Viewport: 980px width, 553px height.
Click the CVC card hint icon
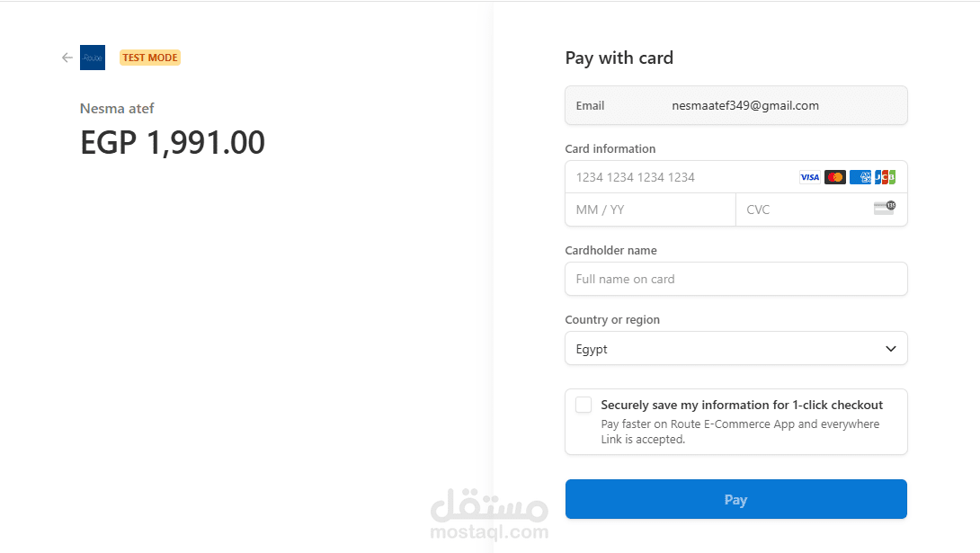885,208
